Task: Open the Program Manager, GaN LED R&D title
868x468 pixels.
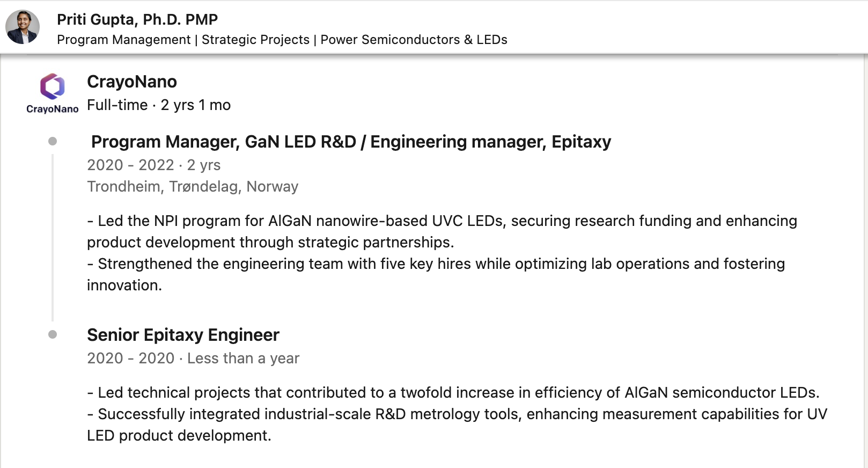Action: coord(351,142)
